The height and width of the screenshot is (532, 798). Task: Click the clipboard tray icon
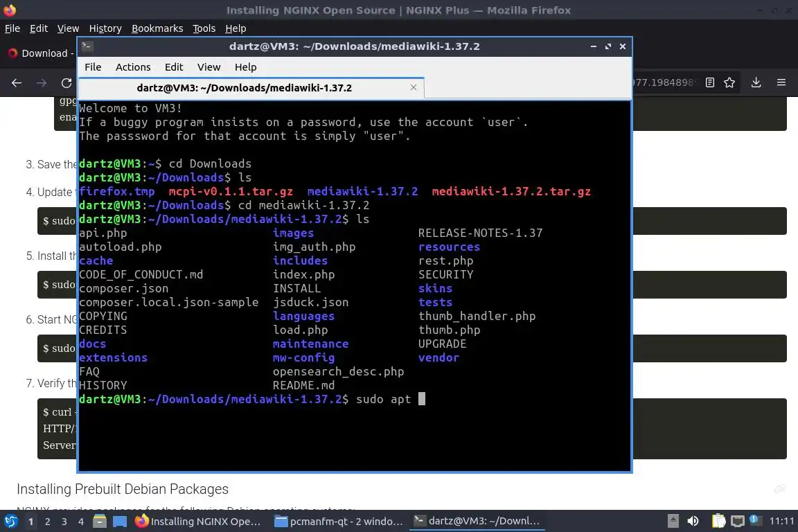[718, 521]
